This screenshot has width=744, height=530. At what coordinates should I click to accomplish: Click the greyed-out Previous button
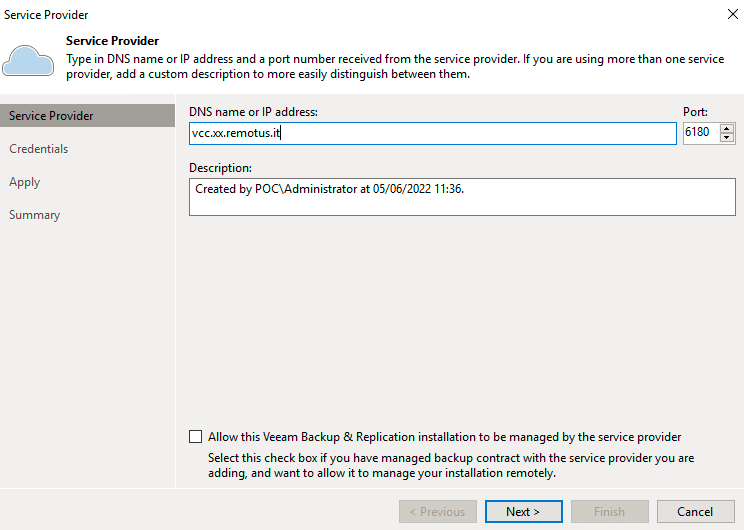tap(437, 511)
